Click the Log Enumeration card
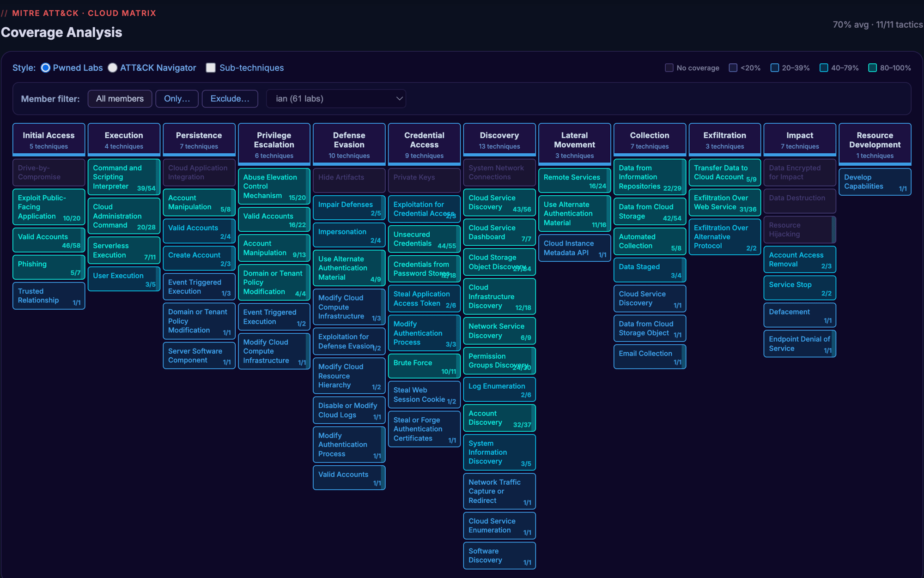Screen dimensions: 924x578 499,390
